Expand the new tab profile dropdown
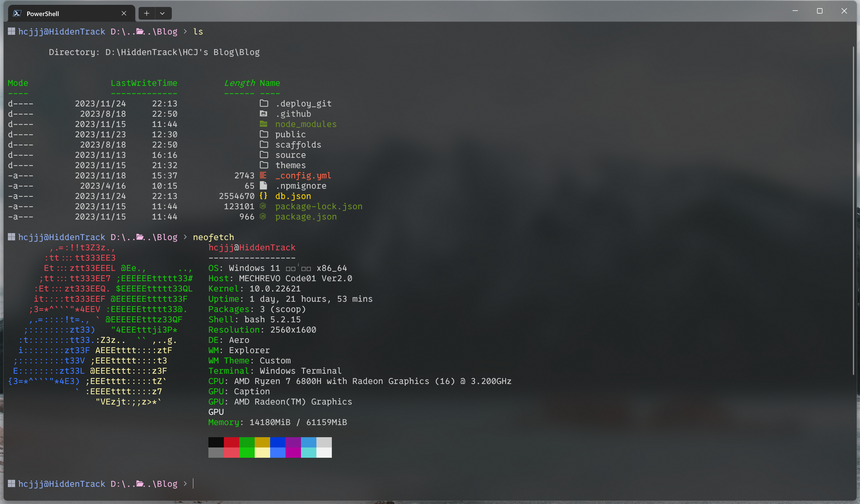The height and width of the screenshot is (504, 860). (162, 13)
